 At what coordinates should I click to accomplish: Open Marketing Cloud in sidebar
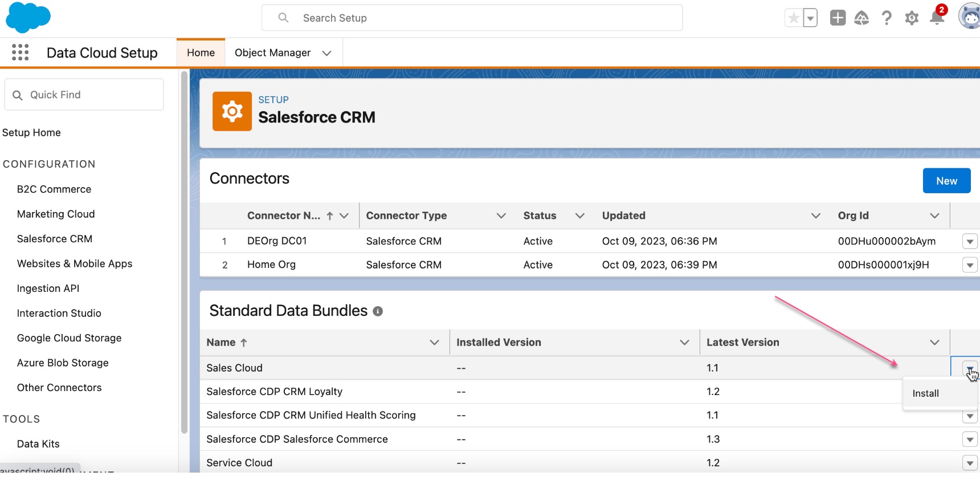(56, 214)
